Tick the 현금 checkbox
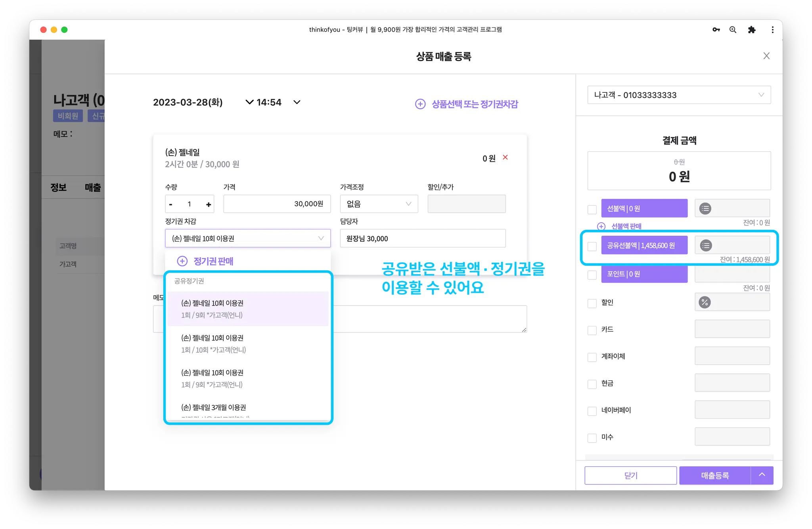The image size is (812, 529). (x=592, y=384)
